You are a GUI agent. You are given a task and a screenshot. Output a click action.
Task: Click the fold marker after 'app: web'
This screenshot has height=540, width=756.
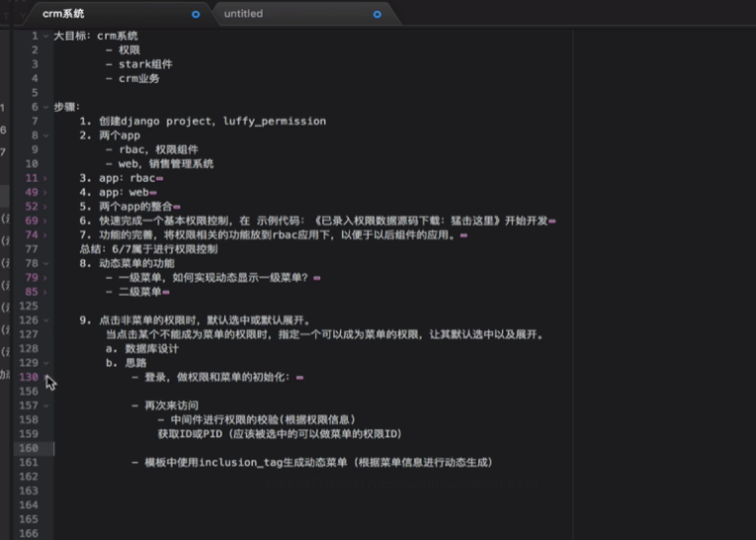tap(153, 193)
